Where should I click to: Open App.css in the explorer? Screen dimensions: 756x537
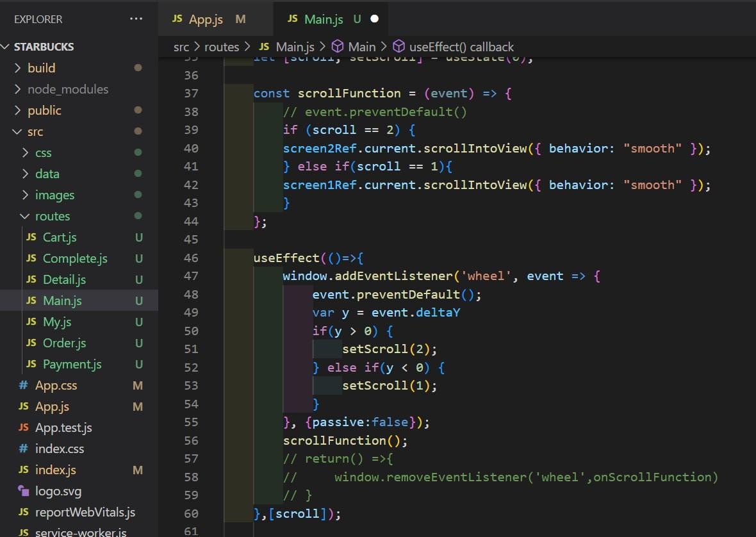(x=56, y=386)
